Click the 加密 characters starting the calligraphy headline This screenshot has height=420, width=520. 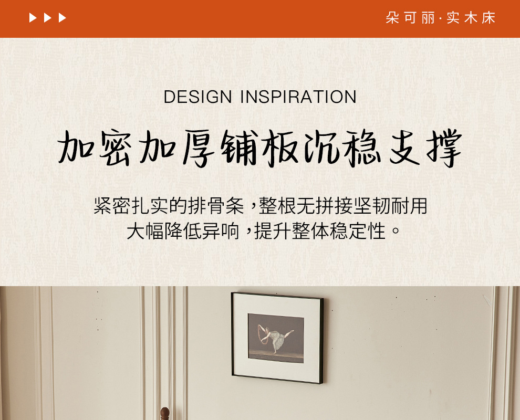(x=95, y=148)
